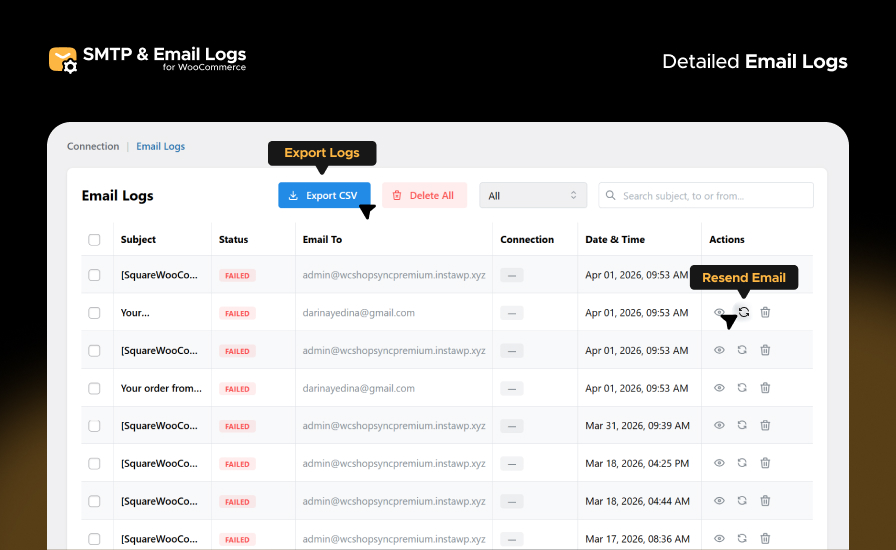Image resolution: width=896 pixels, height=550 pixels.
Task: Resend the Mar 31, 2026 09:39 AM email
Action: tap(742, 425)
